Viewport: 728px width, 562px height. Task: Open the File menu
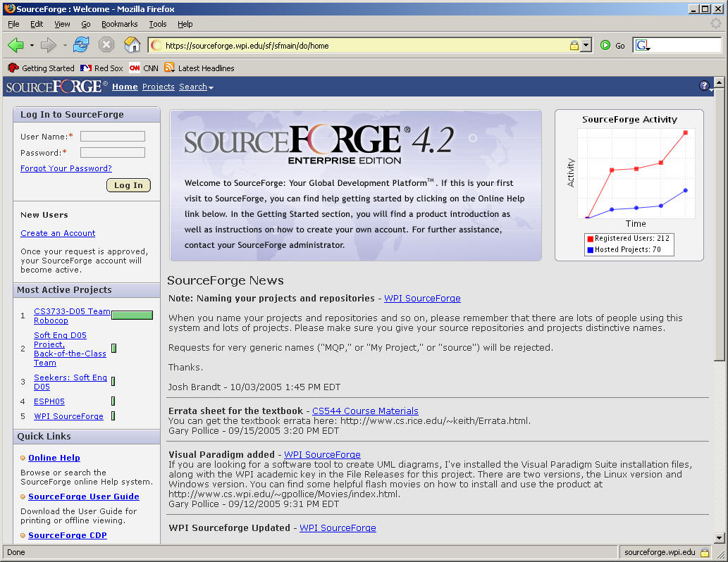(x=13, y=24)
